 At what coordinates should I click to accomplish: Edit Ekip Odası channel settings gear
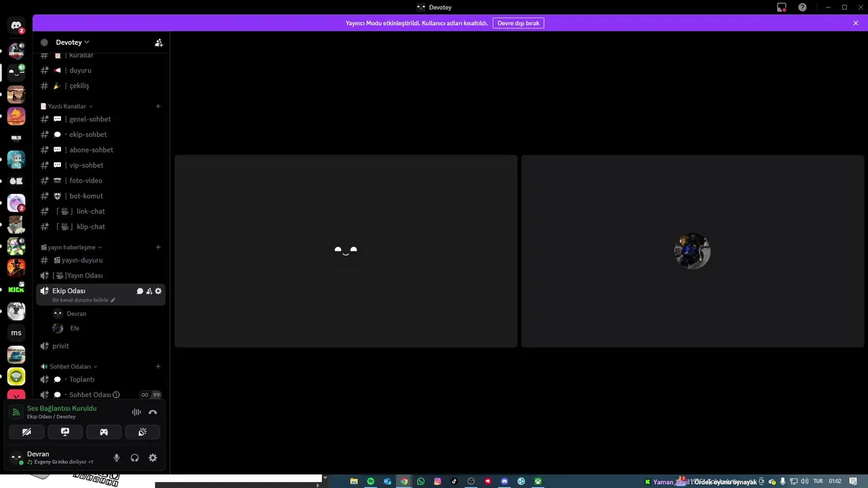click(158, 291)
